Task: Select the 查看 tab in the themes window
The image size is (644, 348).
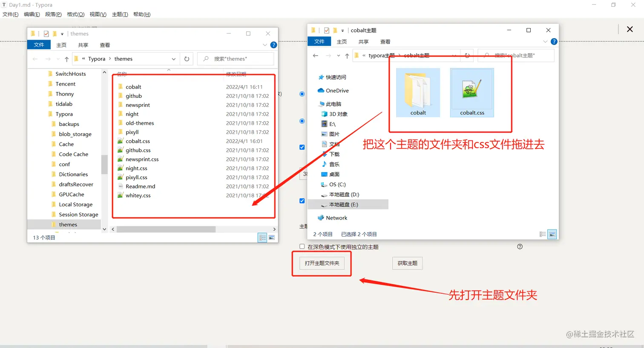Action: coord(105,45)
